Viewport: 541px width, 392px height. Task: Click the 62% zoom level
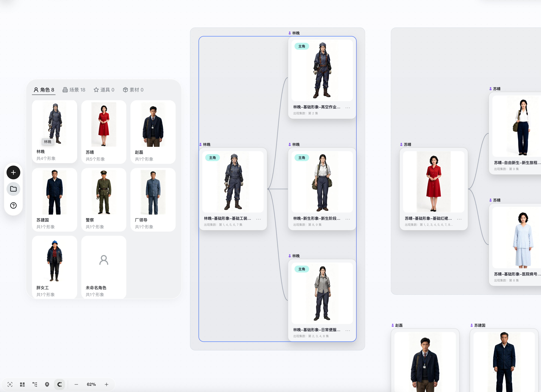(91, 384)
